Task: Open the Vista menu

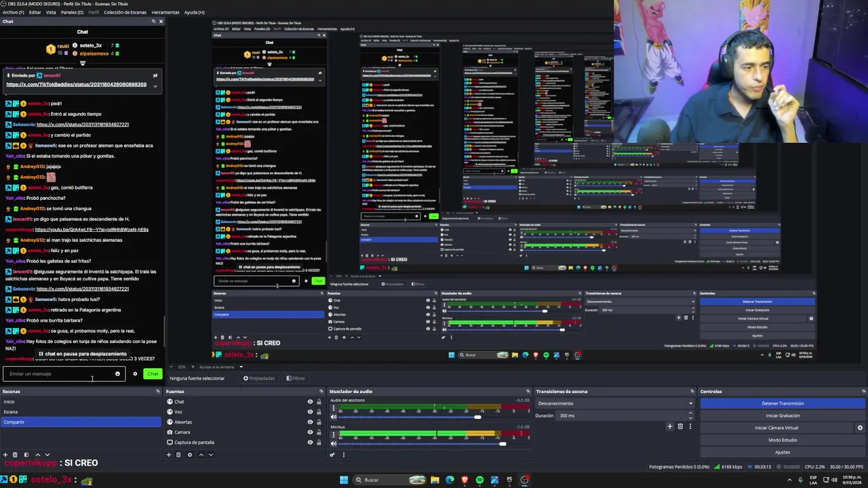Action: (51, 12)
